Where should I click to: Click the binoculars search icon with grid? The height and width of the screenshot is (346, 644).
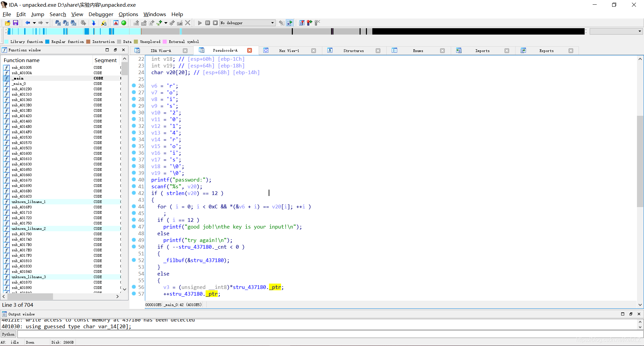click(58, 23)
